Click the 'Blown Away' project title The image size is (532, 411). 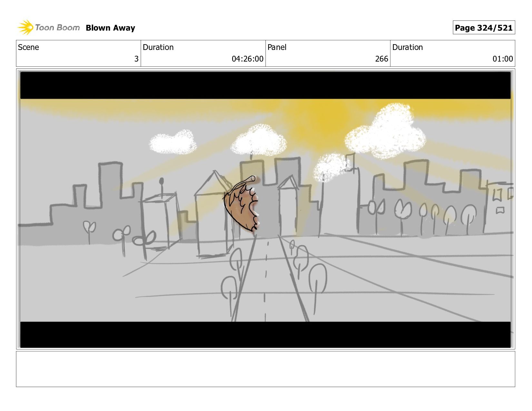110,28
